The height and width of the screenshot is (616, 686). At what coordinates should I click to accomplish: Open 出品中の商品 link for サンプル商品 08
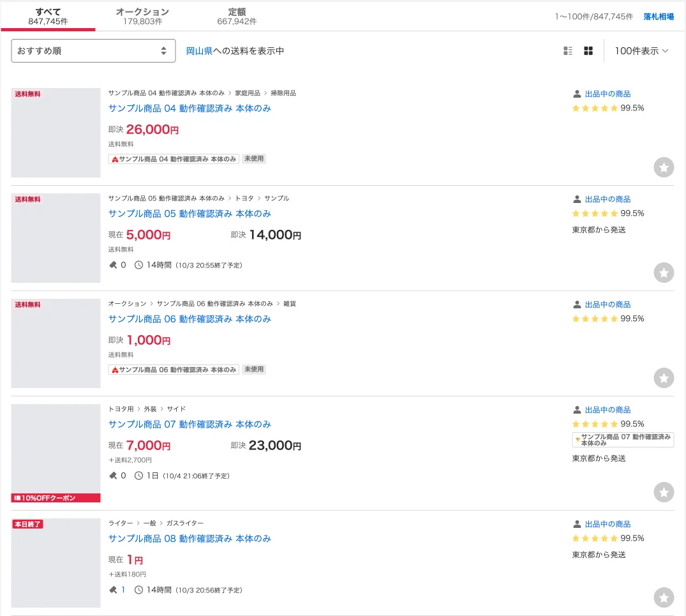point(608,524)
